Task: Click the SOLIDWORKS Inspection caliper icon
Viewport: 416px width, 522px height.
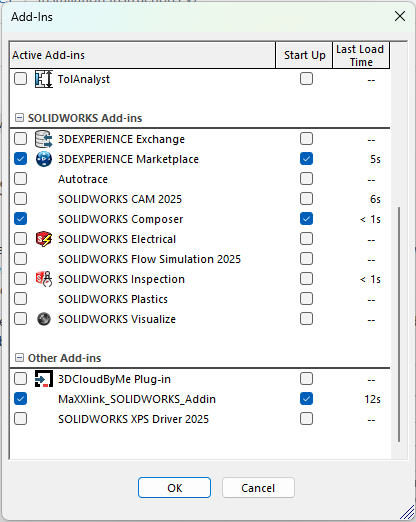Action: pyautogui.click(x=44, y=279)
